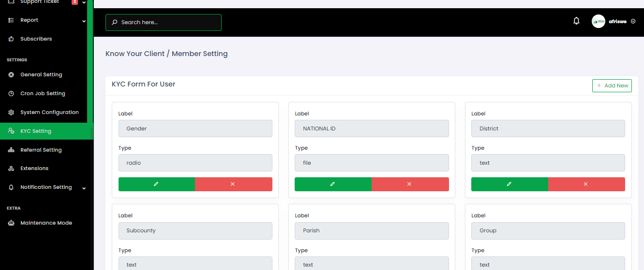The width and height of the screenshot is (644, 270).
Task: Remove the NATIONAL ID field X button
Action: click(x=410, y=184)
